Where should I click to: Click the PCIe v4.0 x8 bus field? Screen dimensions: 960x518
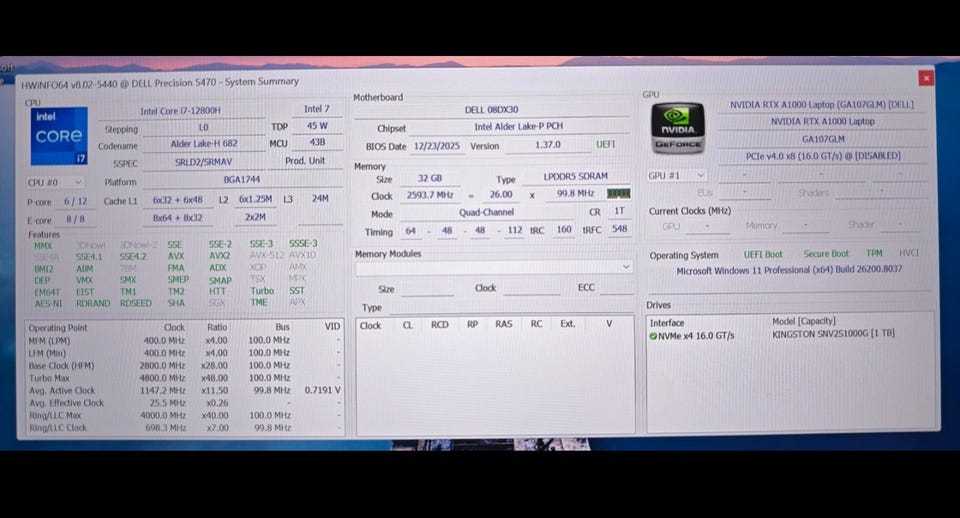pos(823,156)
